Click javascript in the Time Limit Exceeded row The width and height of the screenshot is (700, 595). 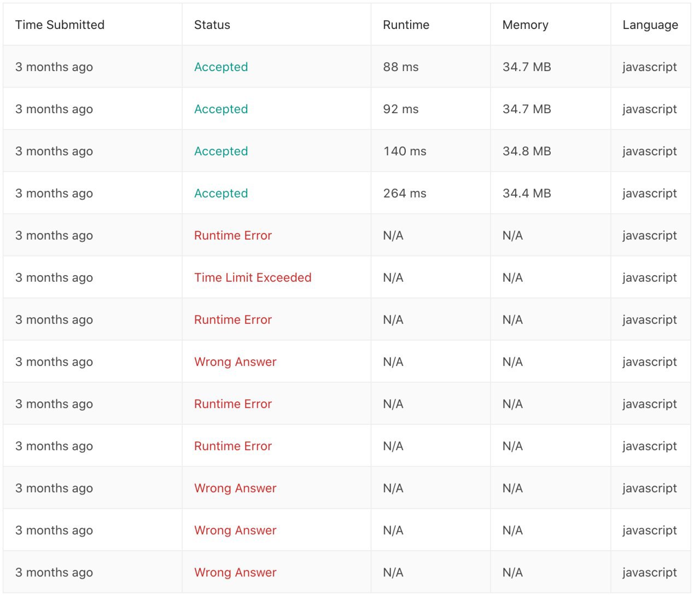pos(650,277)
